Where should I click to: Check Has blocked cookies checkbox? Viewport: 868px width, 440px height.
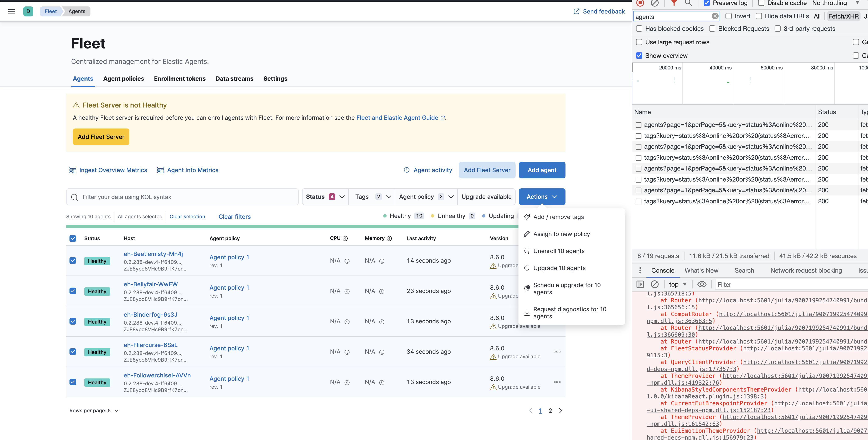(639, 29)
